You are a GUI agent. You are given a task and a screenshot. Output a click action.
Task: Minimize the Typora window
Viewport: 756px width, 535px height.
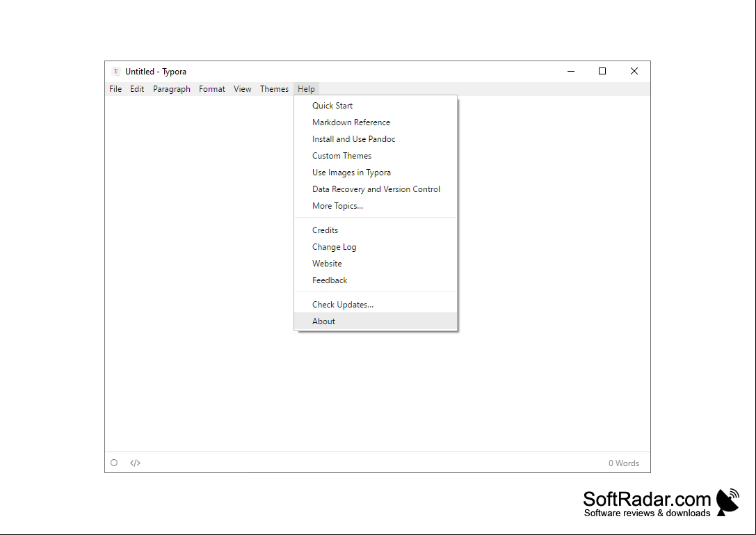[571, 72]
